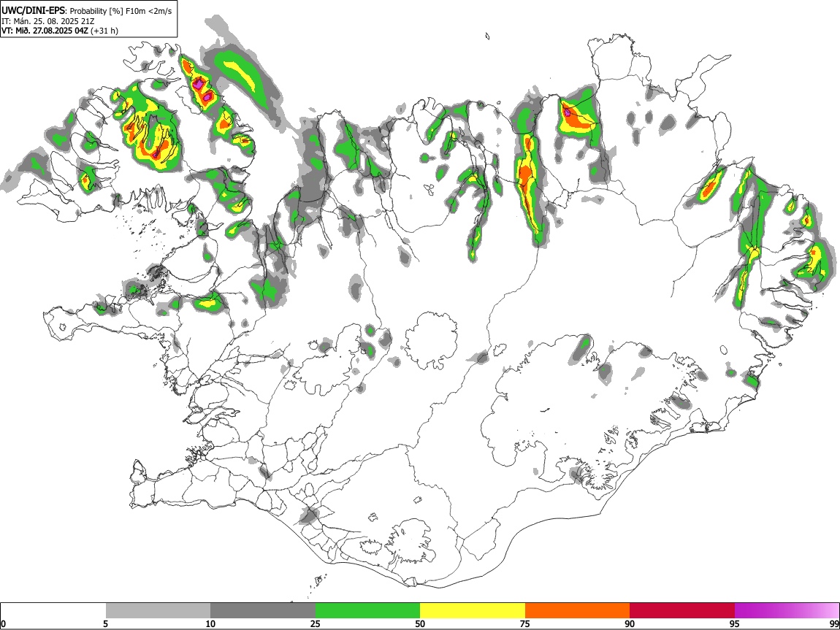Click the legend tick label '75'
Image resolution: width=840 pixels, height=630 pixels.
pyautogui.click(x=525, y=624)
